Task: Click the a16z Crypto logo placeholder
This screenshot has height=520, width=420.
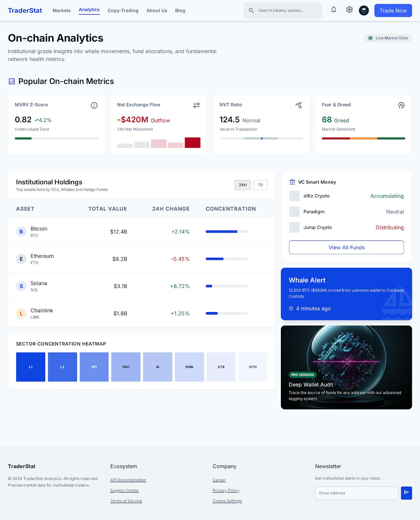Action: coord(294,196)
